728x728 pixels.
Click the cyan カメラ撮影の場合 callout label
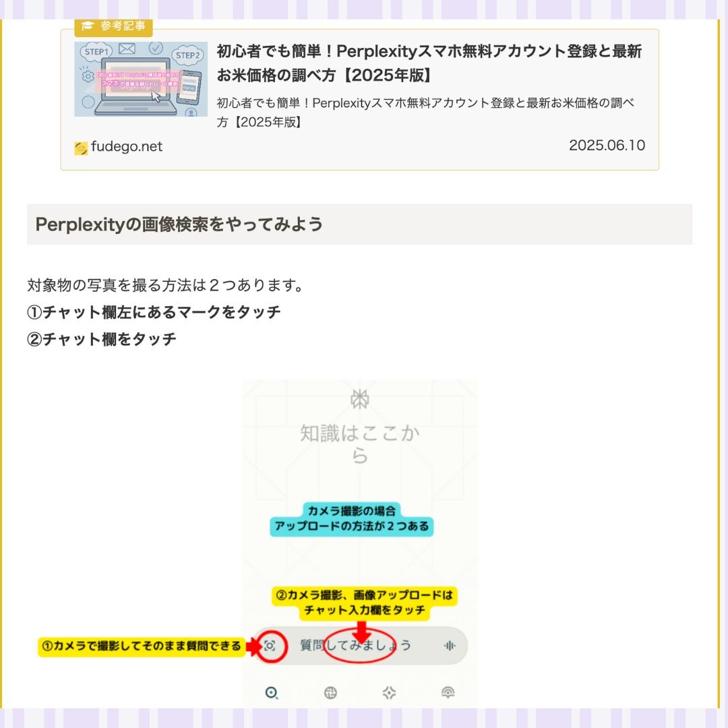(x=351, y=519)
